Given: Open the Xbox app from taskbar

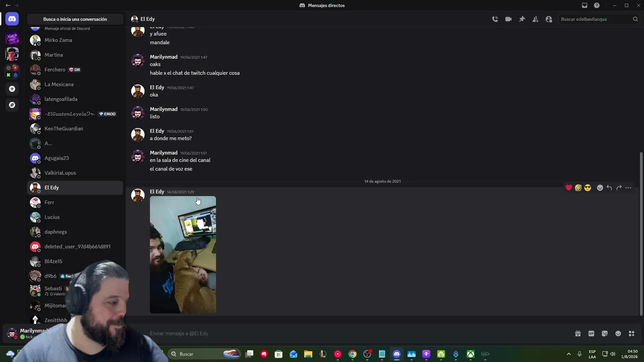Looking at the screenshot, I should (x=470, y=354).
